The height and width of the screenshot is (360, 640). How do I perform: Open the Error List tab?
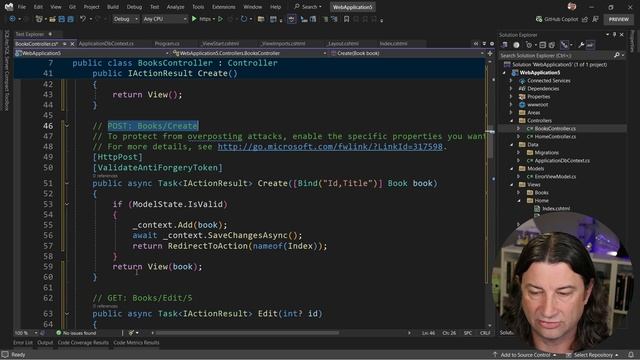[23, 343]
